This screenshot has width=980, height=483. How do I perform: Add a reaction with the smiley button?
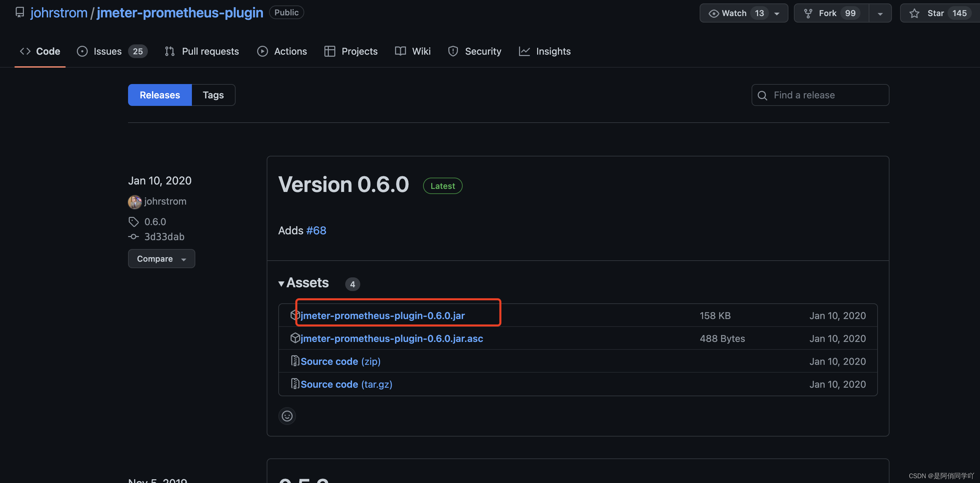[x=287, y=416]
